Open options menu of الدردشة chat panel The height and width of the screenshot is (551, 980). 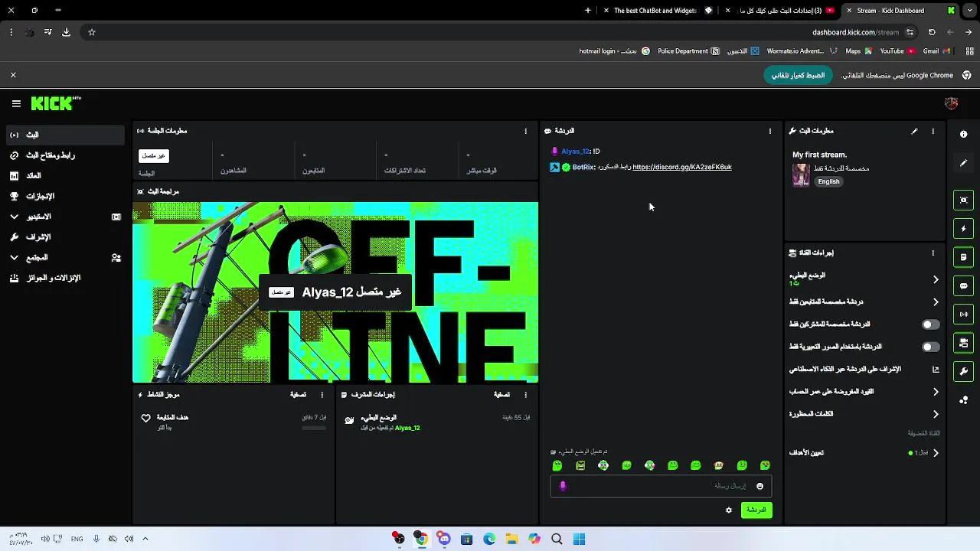pos(770,131)
